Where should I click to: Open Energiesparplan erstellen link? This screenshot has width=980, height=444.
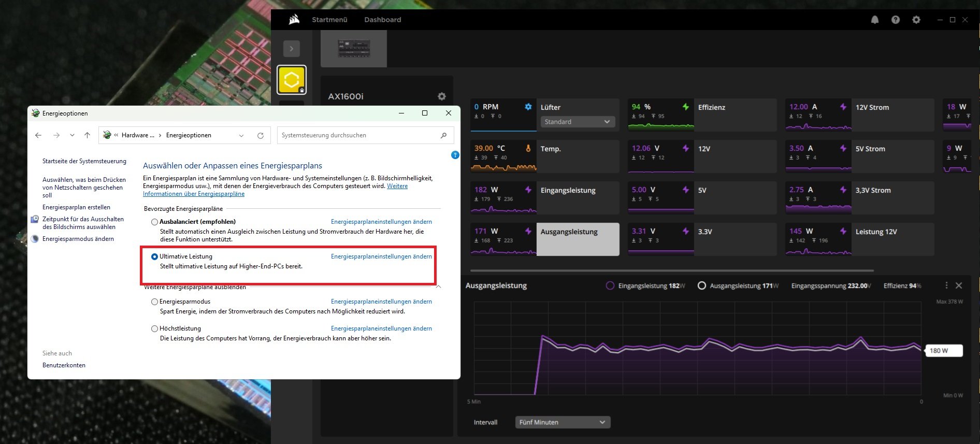click(76, 207)
